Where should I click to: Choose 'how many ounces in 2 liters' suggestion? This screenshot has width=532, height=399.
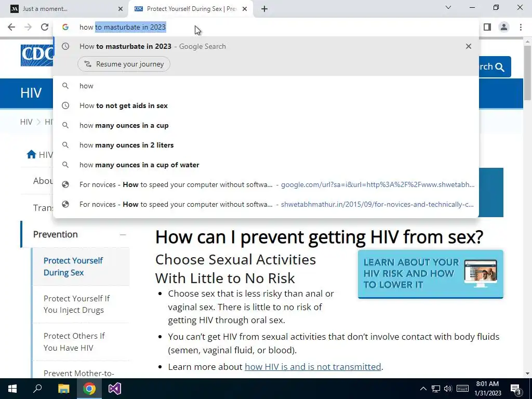coord(266,145)
